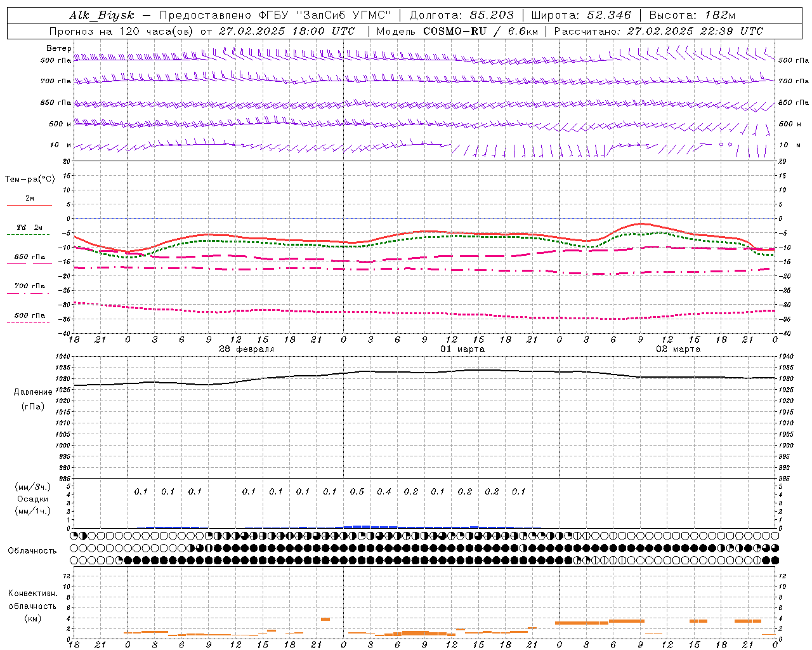Screen dimensions: 812x650
Task: Click the '(мм/3ч.)' unit label
Action: click(x=33, y=487)
